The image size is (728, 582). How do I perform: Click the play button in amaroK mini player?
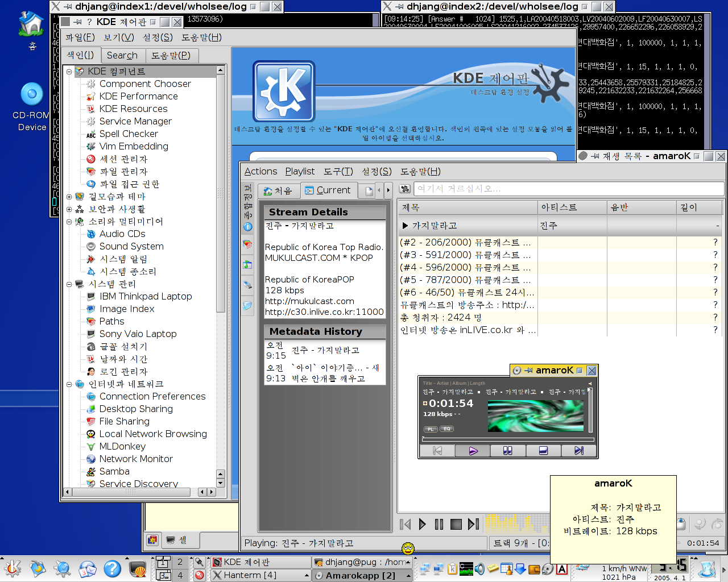click(x=473, y=451)
